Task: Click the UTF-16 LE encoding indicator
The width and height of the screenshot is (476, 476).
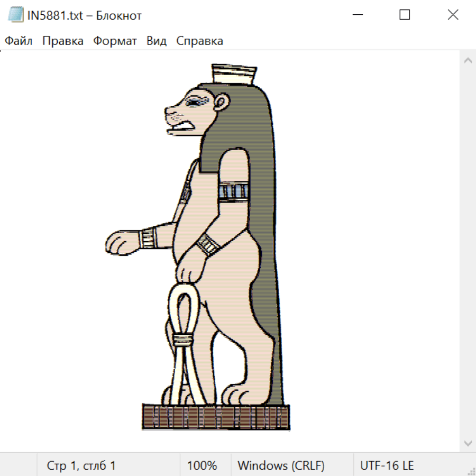Action: pos(387,465)
